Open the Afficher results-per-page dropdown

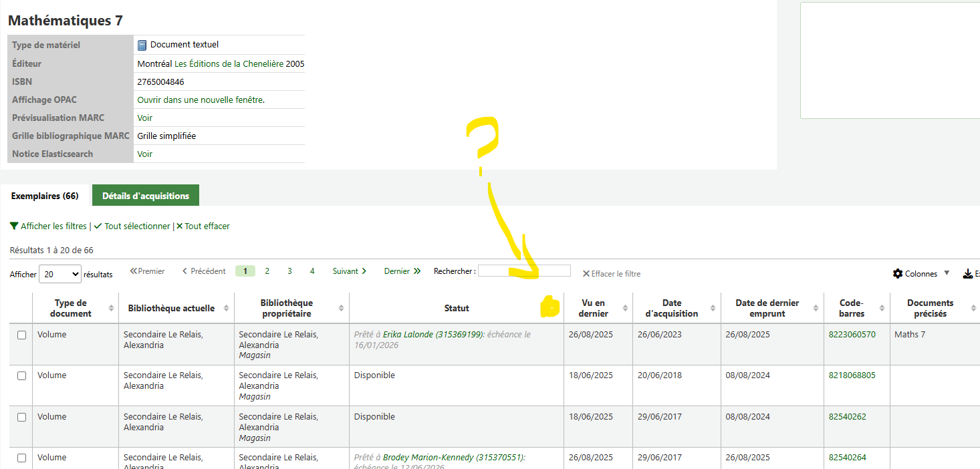[60, 274]
